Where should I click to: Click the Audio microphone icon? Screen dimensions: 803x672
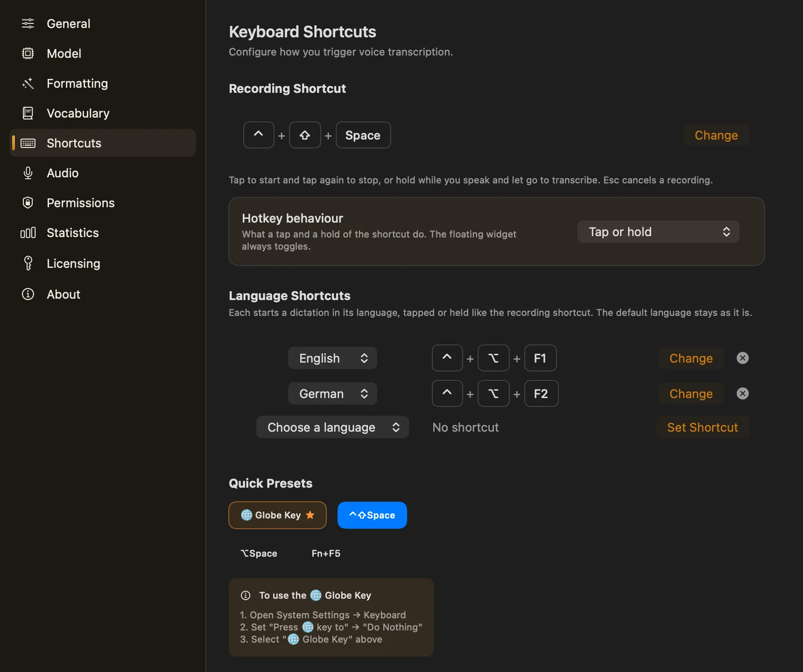pos(28,173)
